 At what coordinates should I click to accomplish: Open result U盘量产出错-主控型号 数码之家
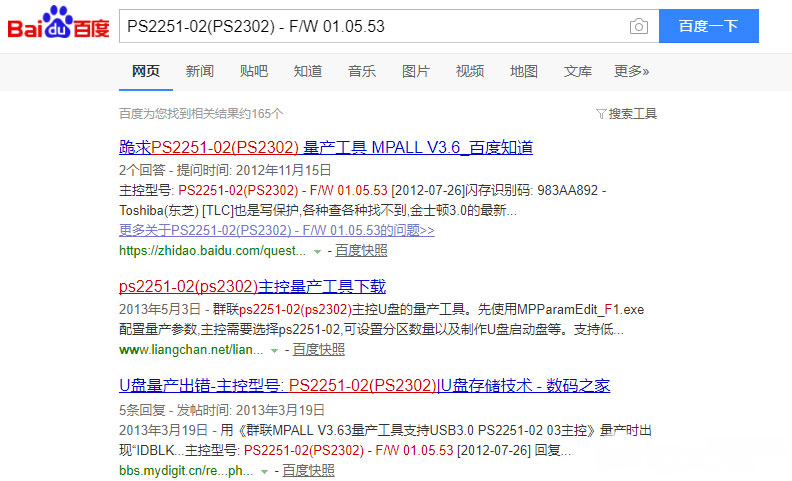(365, 386)
